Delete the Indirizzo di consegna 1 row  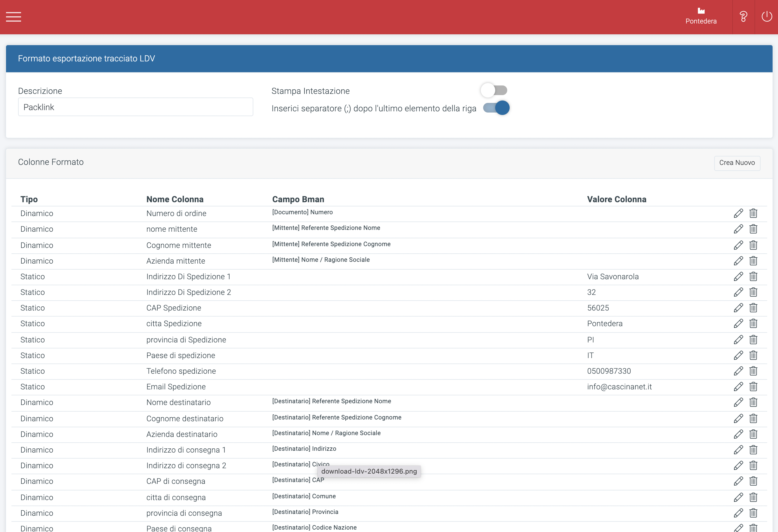point(753,450)
